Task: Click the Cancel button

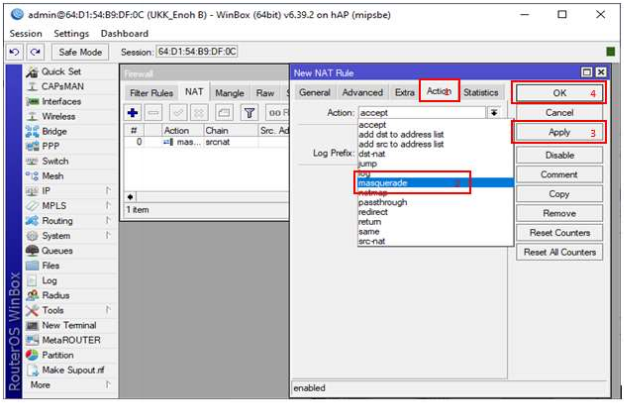Action: (x=559, y=113)
